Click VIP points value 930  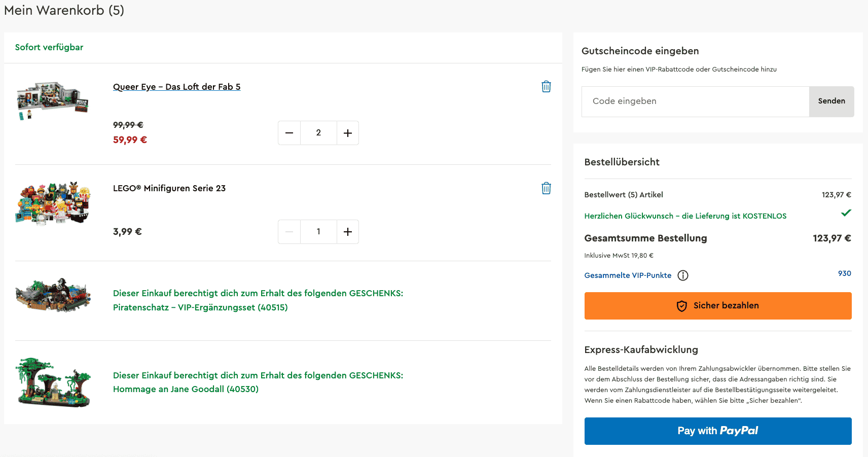click(x=845, y=273)
